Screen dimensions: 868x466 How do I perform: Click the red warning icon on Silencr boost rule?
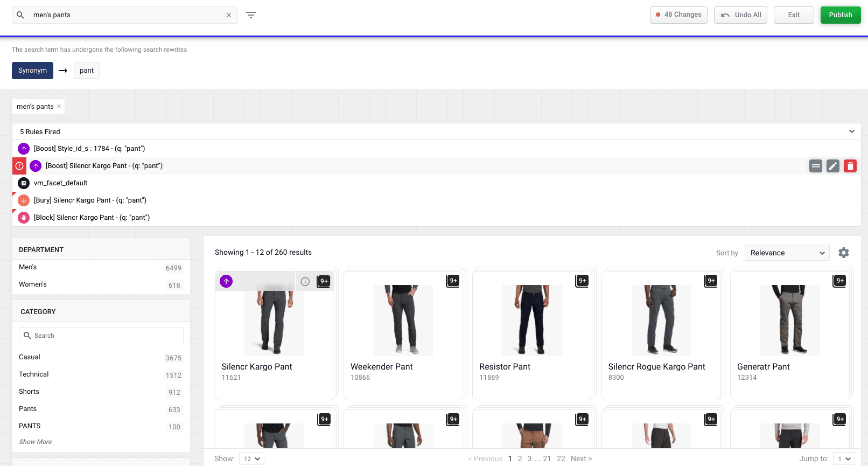(19, 166)
